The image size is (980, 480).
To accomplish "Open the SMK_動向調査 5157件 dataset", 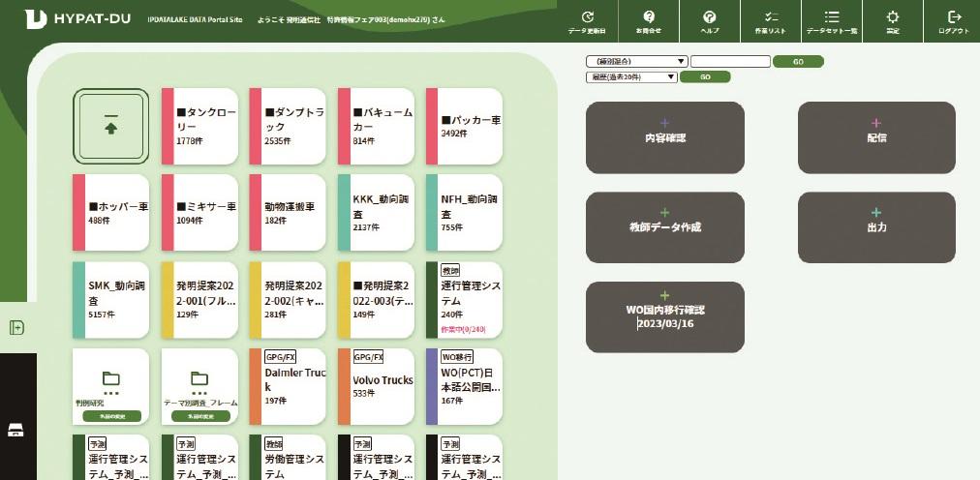I will pyautogui.click(x=111, y=300).
